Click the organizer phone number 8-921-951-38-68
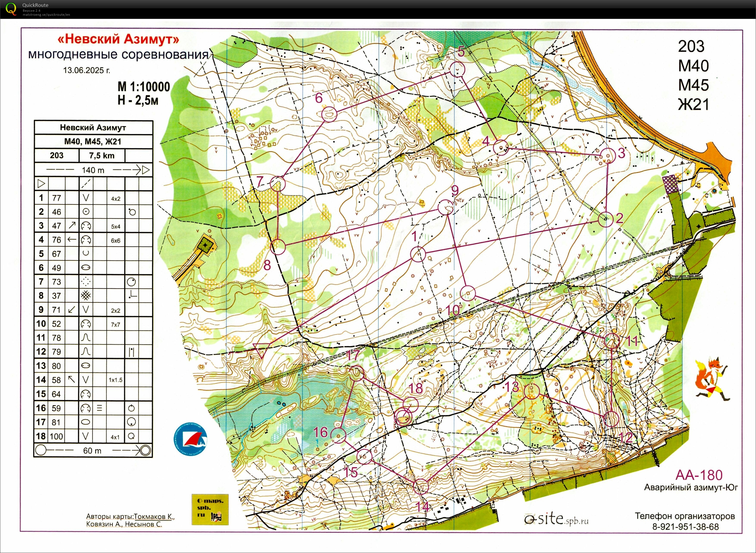Viewport: 756px width, 553px height. pyautogui.click(x=685, y=527)
